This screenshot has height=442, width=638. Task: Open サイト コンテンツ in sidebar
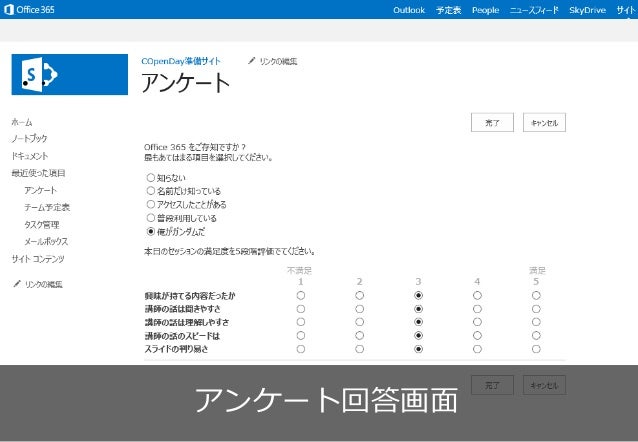tap(38, 259)
